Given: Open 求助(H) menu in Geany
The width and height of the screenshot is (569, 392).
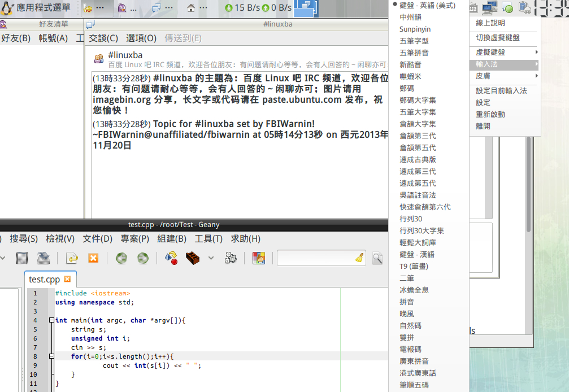Looking at the screenshot, I should click(x=246, y=238).
